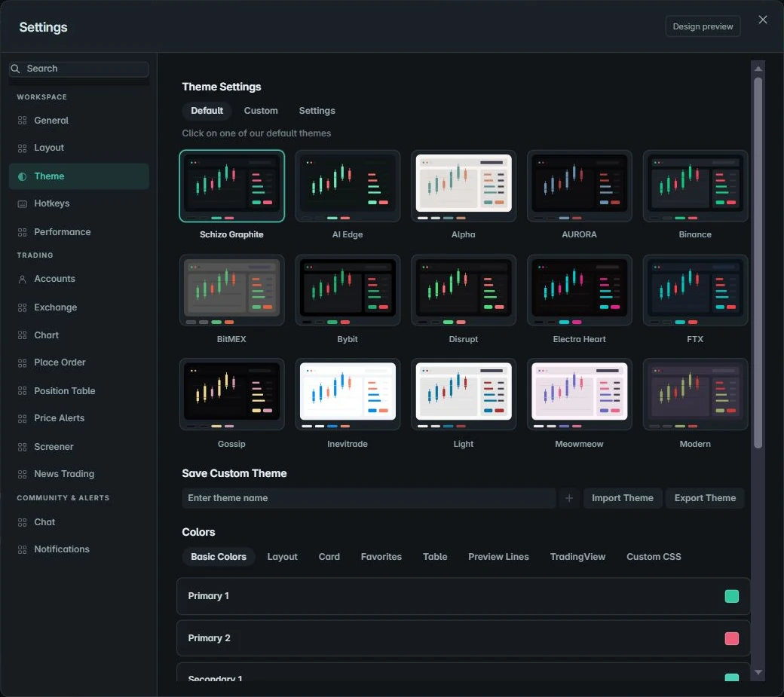
Task: Switch to the Custom themes tab
Action: point(261,111)
